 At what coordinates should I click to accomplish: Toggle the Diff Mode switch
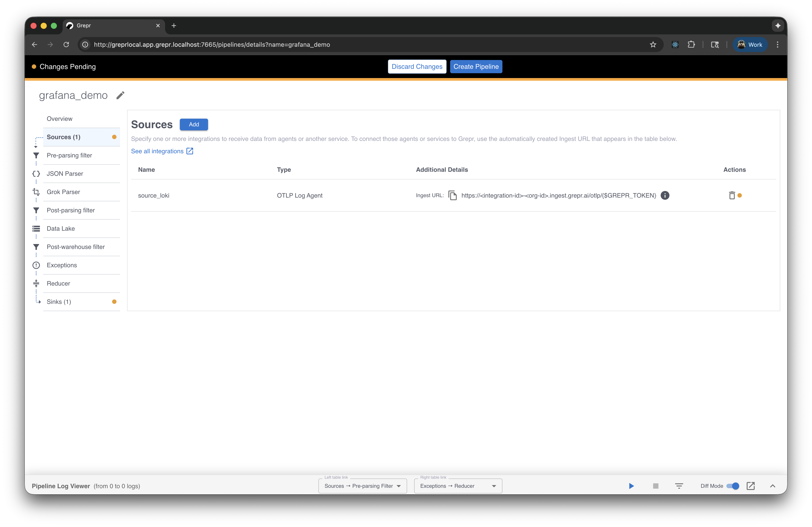[x=733, y=486]
